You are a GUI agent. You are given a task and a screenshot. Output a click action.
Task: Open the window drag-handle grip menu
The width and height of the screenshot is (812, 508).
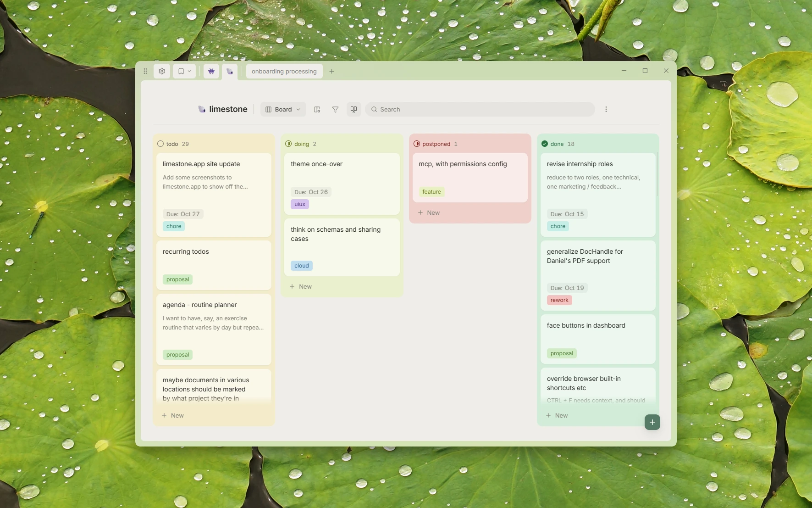(x=145, y=71)
